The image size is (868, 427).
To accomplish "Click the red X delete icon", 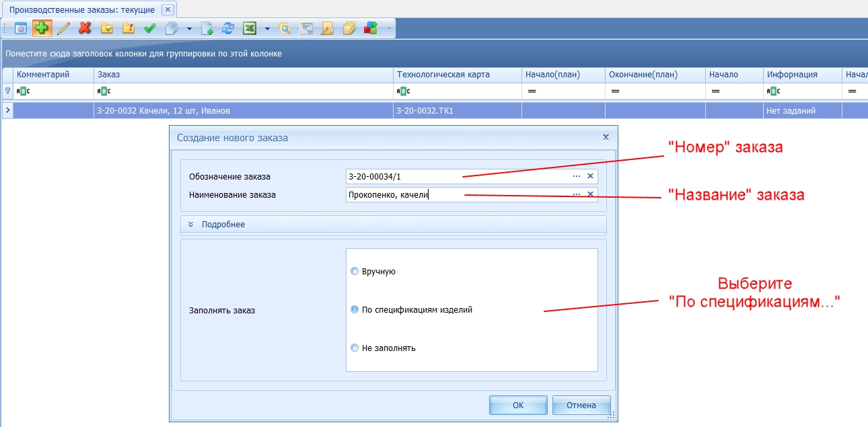I will [x=85, y=28].
